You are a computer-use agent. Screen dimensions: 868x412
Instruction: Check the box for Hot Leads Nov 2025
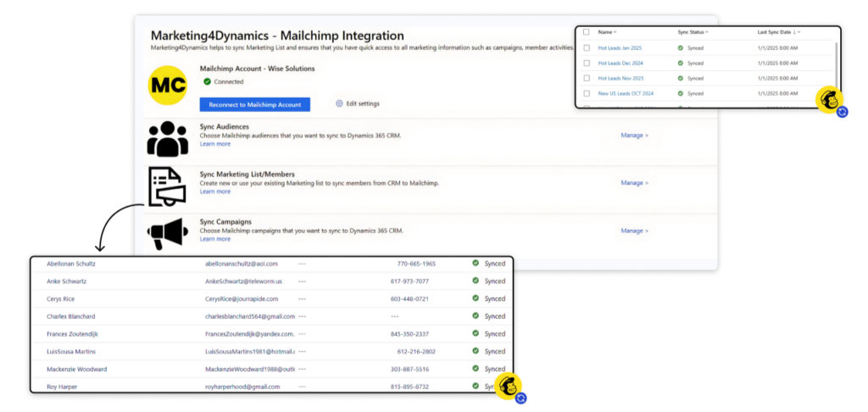(587, 78)
